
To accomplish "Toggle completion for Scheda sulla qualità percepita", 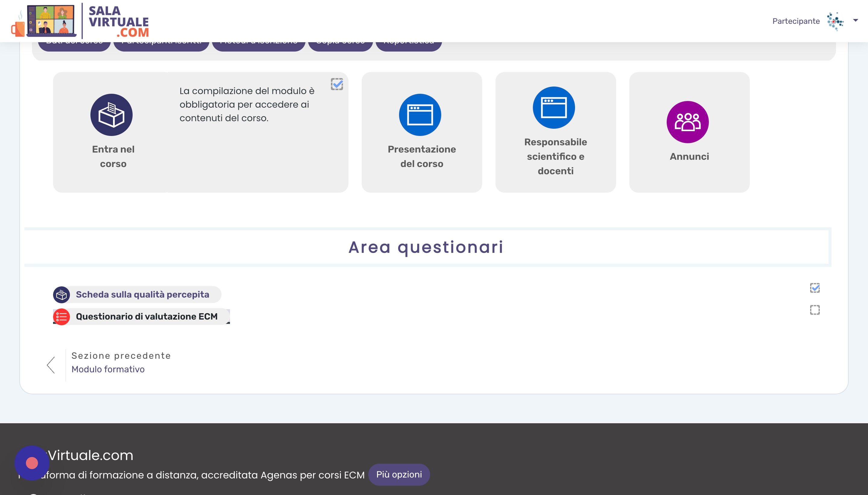I will point(815,288).
